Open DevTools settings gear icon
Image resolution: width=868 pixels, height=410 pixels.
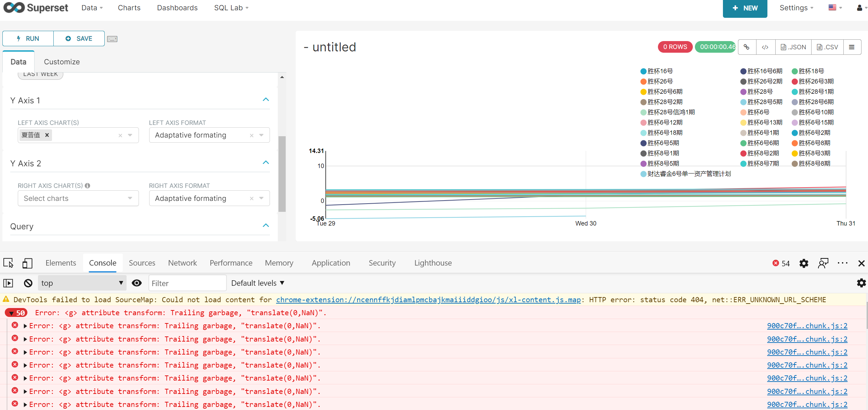click(x=804, y=263)
